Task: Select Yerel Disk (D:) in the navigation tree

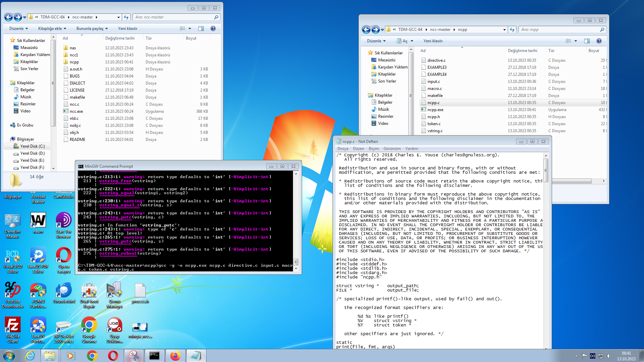Action: [33, 153]
